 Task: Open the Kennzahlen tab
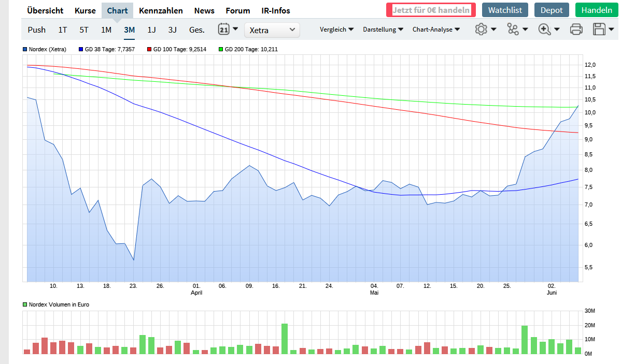(x=161, y=11)
